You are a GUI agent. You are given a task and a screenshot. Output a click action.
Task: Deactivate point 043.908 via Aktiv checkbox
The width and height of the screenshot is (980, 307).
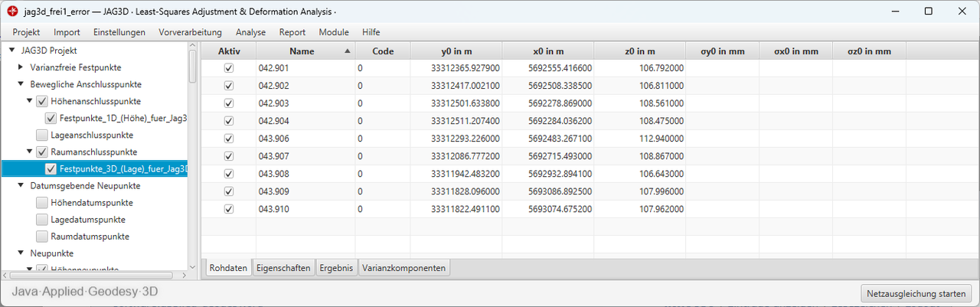tap(228, 174)
